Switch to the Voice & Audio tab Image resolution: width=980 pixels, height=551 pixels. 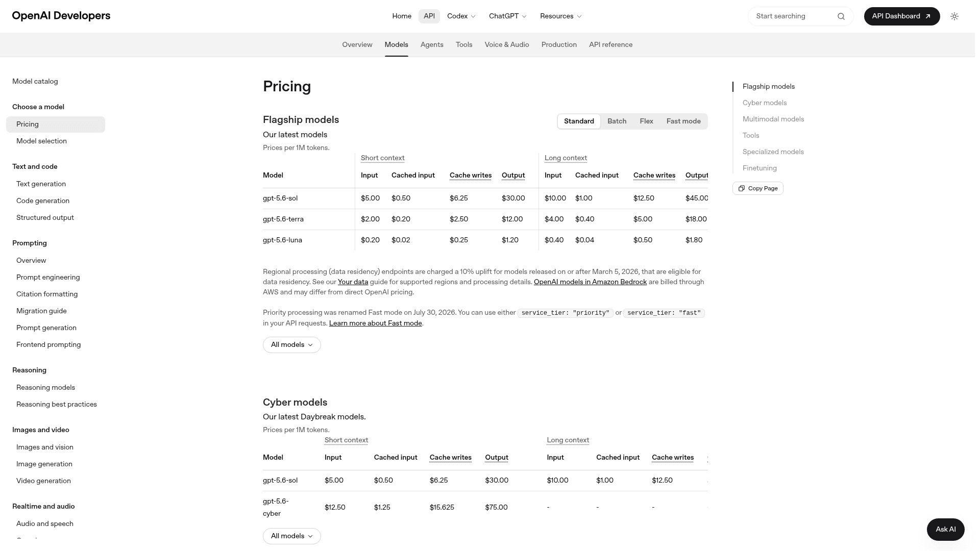click(507, 45)
